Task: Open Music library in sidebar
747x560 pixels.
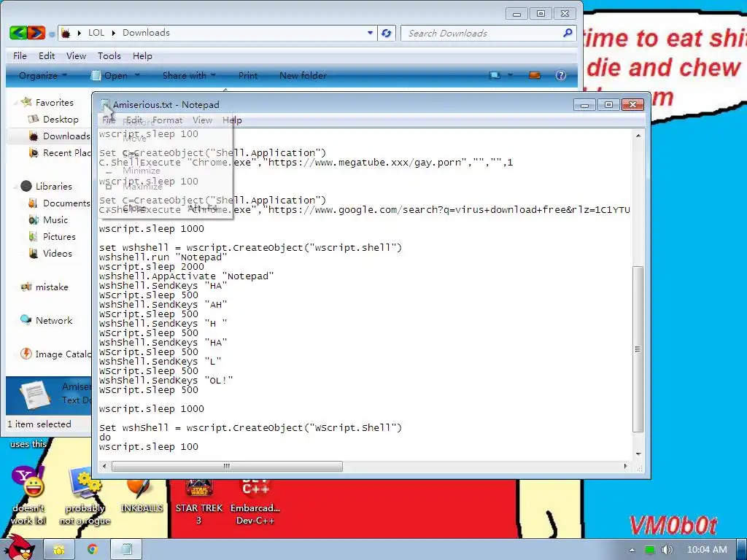Action: [55, 220]
